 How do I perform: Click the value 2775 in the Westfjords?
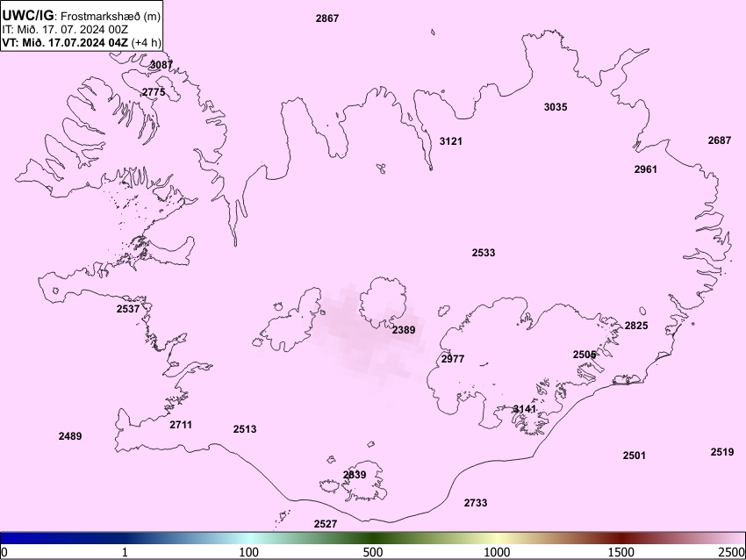click(154, 92)
